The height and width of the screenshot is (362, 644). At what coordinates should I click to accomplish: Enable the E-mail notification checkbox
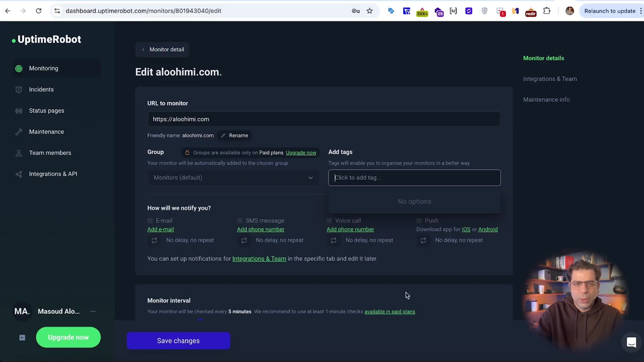pyautogui.click(x=150, y=221)
